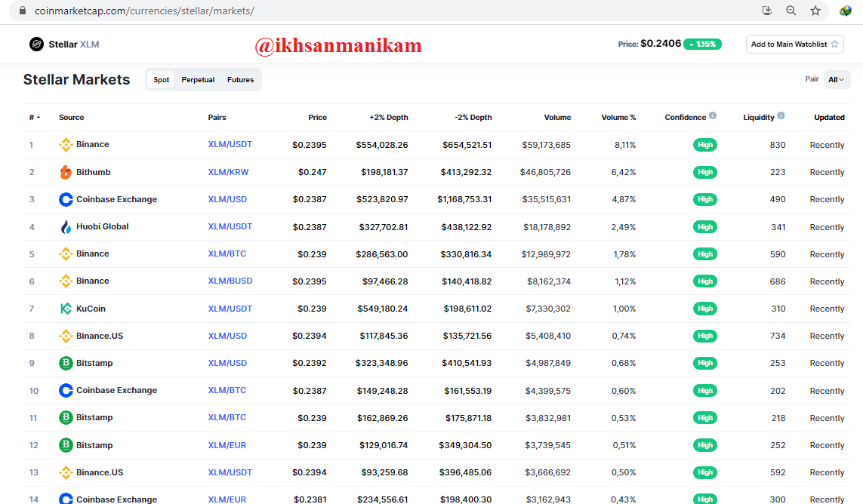The width and height of the screenshot is (863, 504).
Task: Sort by the +2% Depth column header
Action: [x=389, y=117]
